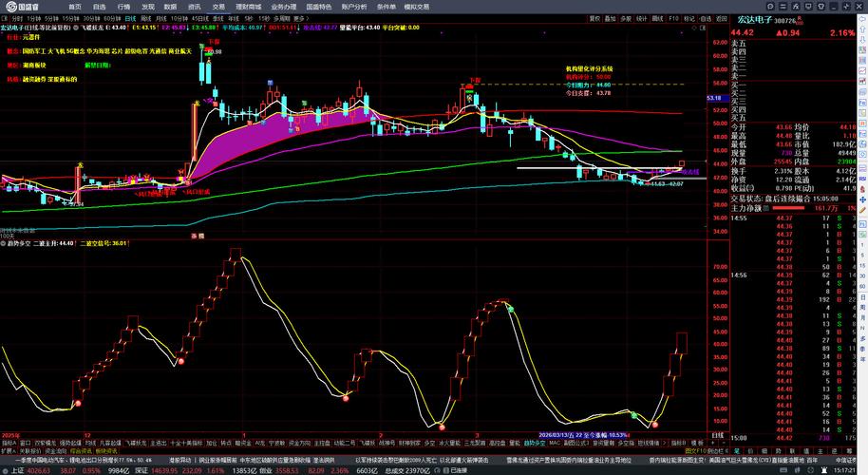
Task: Click the 返回 back button
Action: pyautogui.click(x=722, y=18)
